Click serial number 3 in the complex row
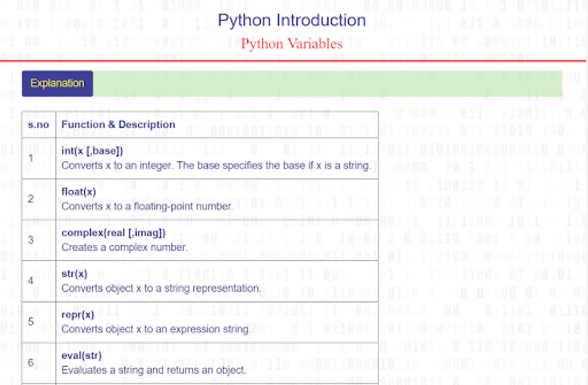588x385 pixels. coord(31,240)
